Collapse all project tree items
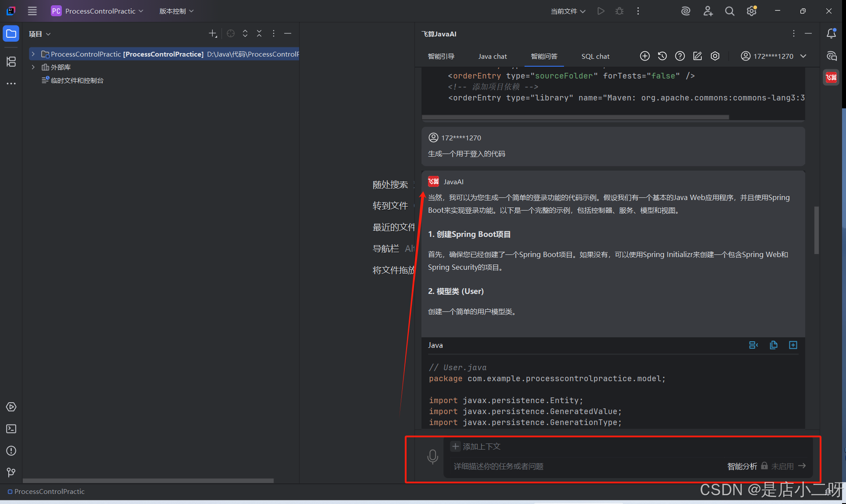 [259, 33]
